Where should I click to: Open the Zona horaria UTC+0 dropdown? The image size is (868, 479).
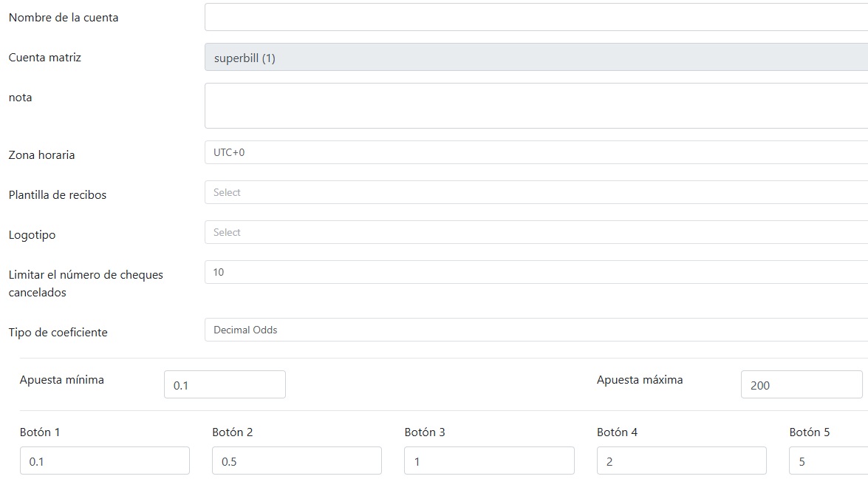click(x=536, y=152)
